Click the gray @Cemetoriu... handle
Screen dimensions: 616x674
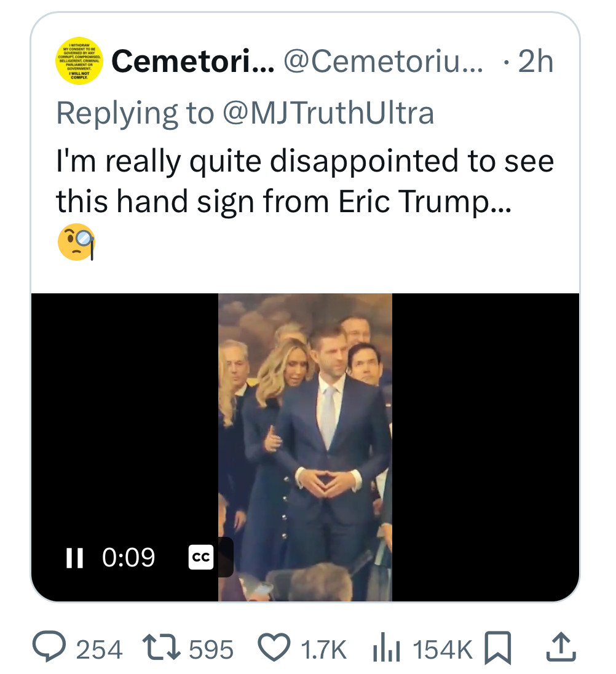click(x=382, y=61)
